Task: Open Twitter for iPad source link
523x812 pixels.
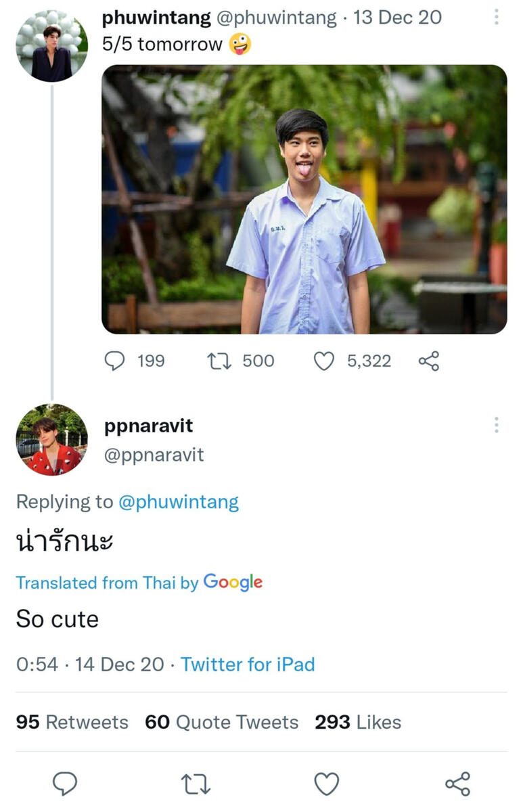Action: pos(248,664)
